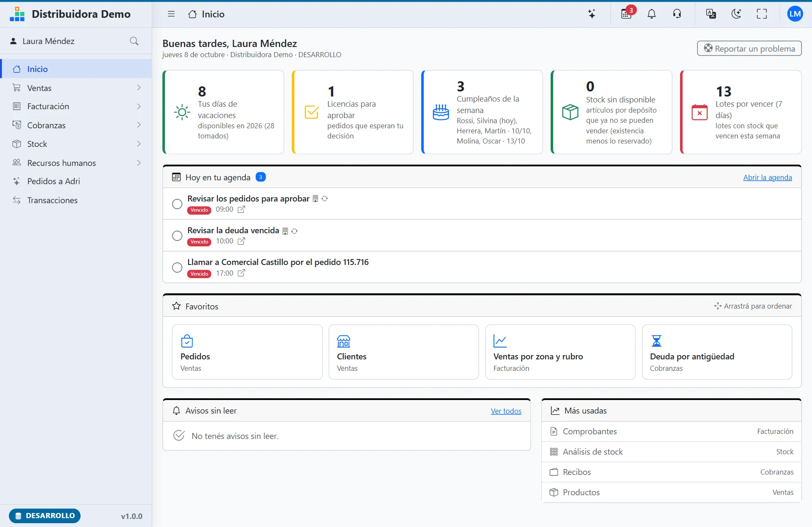Open Deuda por antigüedad favorite
Viewport: 812px width, 527px height.
click(x=717, y=352)
